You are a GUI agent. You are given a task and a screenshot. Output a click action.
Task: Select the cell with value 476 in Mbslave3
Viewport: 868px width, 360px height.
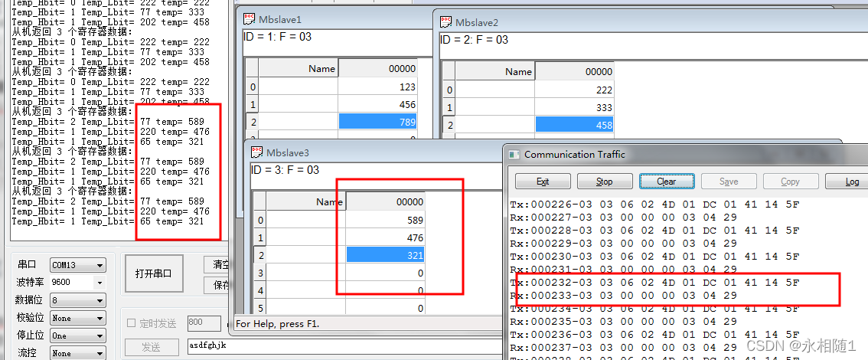point(385,237)
